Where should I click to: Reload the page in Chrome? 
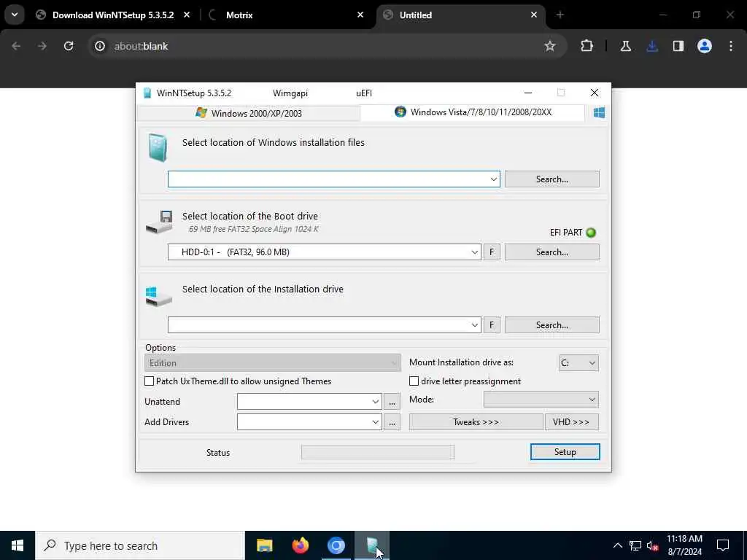click(69, 46)
